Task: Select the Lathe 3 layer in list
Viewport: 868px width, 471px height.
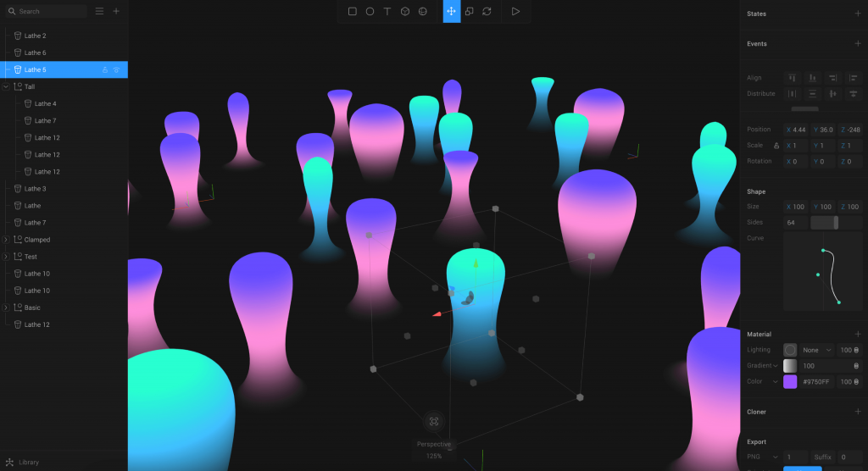Action: [36, 189]
